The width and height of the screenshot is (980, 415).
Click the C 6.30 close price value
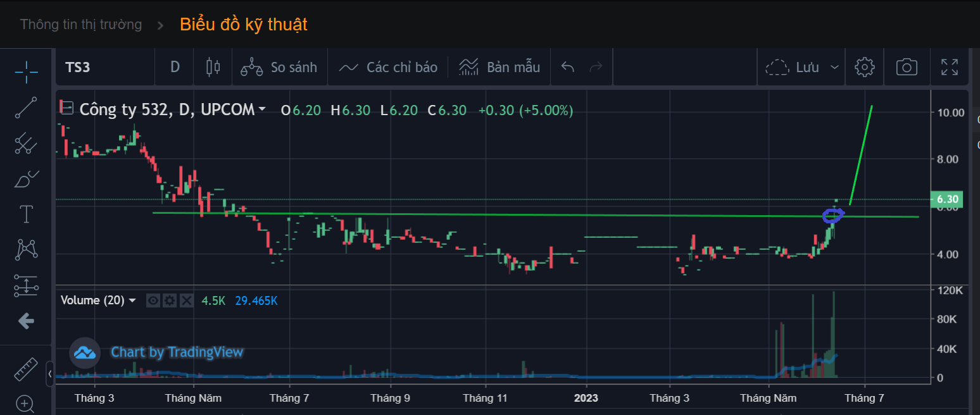pos(448,110)
